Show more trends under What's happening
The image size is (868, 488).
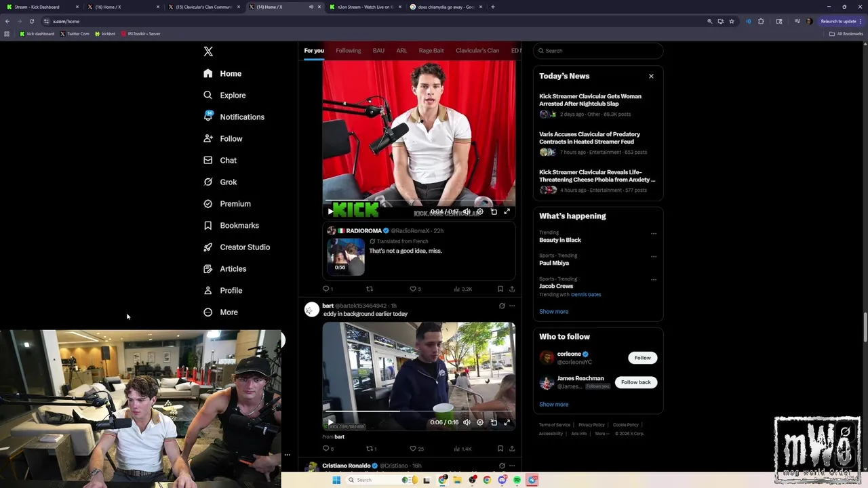pyautogui.click(x=553, y=312)
